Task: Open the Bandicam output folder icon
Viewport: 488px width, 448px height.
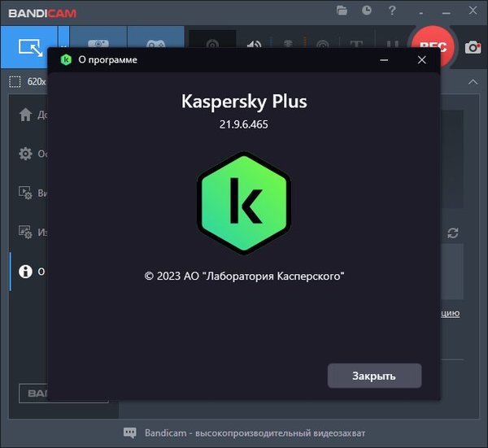Action: [342, 11]
